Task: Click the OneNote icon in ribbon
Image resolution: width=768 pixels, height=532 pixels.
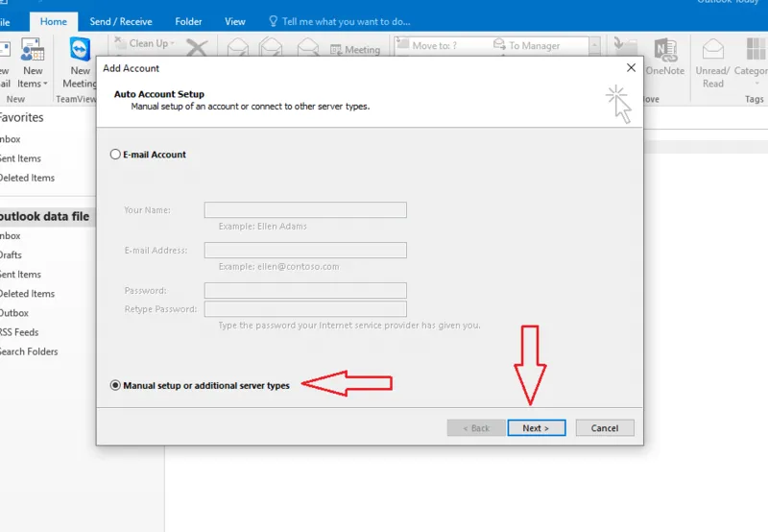Action: [x=665, y=50]
